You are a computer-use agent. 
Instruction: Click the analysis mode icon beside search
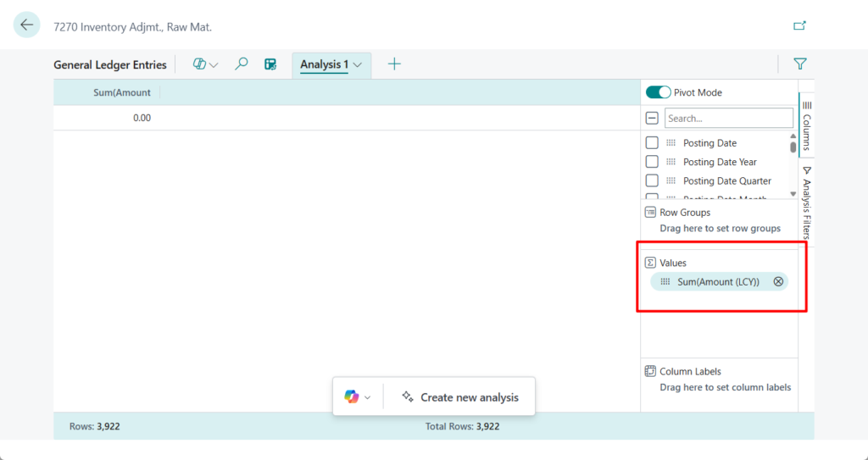(270, 64)
